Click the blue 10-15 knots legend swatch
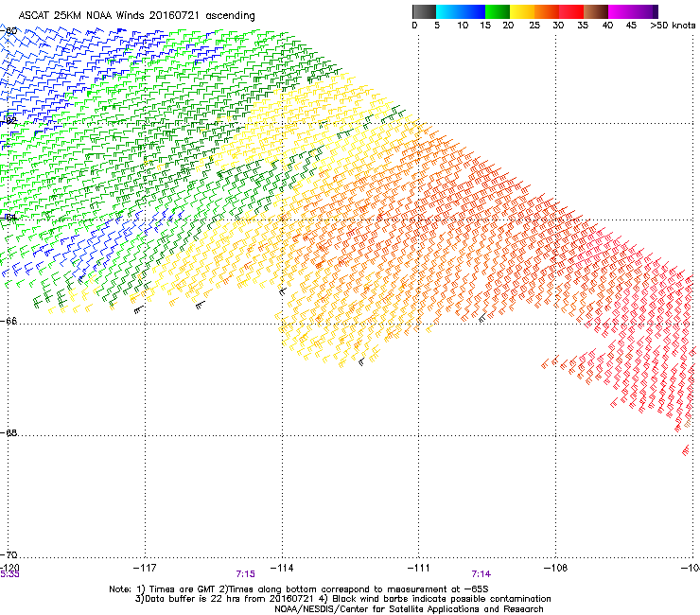Image resolution: width=700 pixels, height=615 pixels. click(x=473, y=11)
